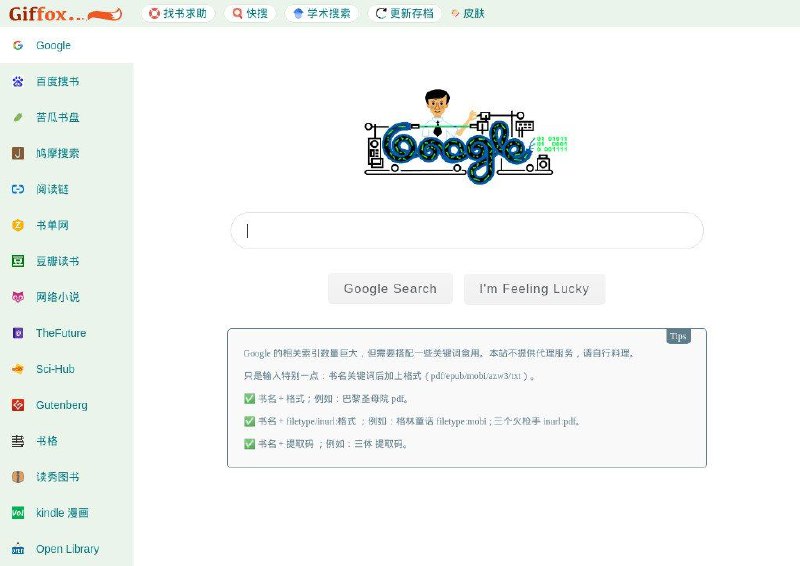800x566 pixels.
Task: Click the Gutenberg red icon
Action: click(18, 405)
